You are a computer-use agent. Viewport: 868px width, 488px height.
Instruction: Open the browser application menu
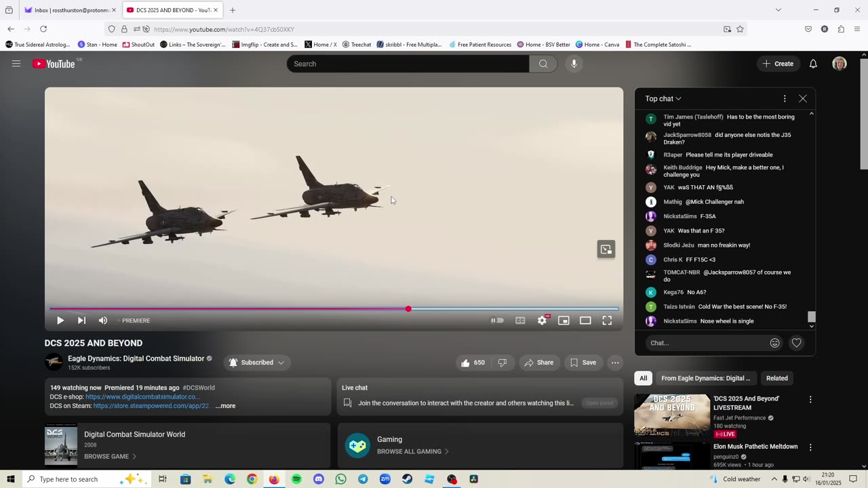[857, 29]
